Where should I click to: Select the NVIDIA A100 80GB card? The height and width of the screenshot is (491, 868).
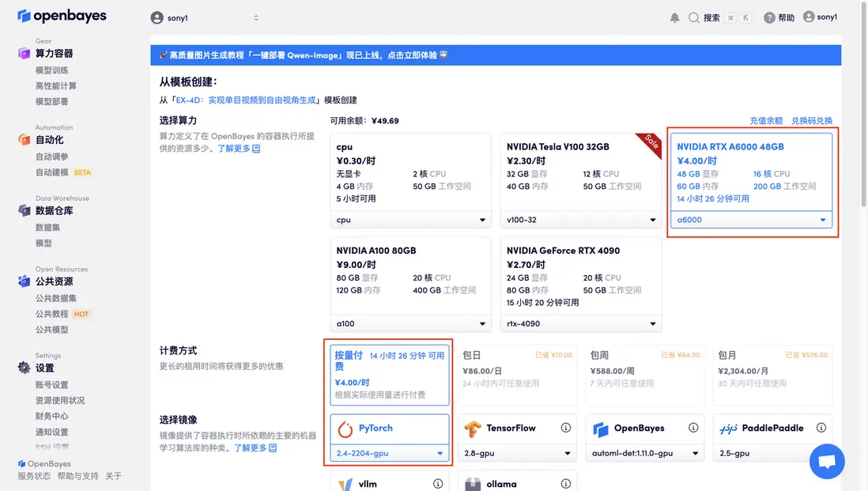(411, 283)
